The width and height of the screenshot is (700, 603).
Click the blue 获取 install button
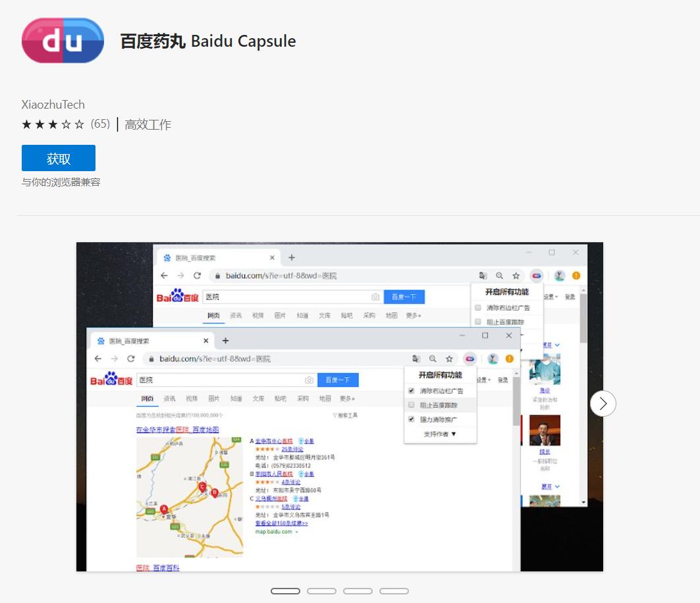(x=58, y=158)
